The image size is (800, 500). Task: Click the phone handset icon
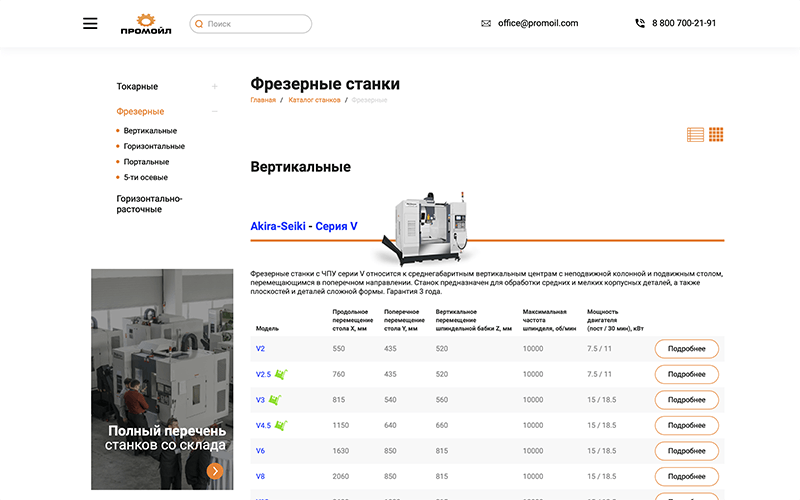pyautogui.click(x=640, y=23)
